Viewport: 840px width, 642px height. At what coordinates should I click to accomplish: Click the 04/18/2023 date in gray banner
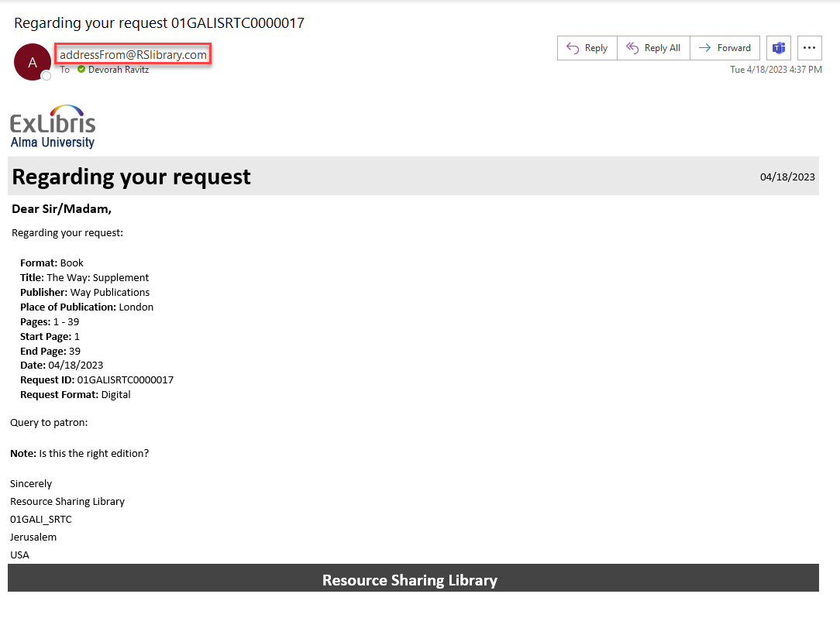[x=787, y=177]
